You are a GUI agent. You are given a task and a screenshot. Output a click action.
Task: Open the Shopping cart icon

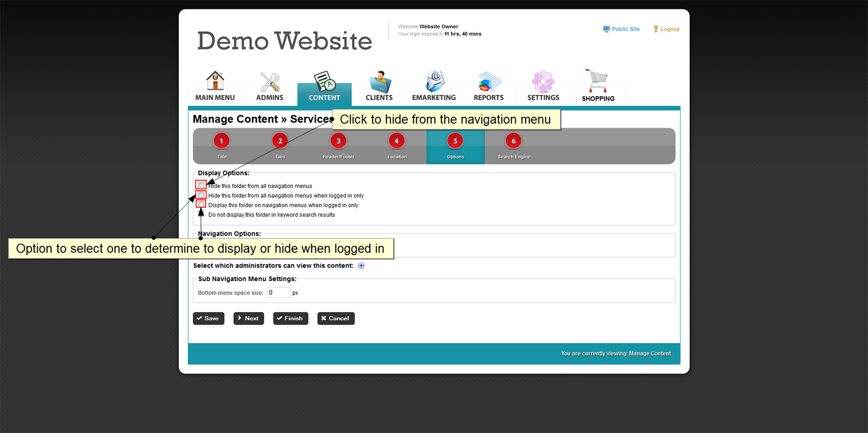(598, 82)
